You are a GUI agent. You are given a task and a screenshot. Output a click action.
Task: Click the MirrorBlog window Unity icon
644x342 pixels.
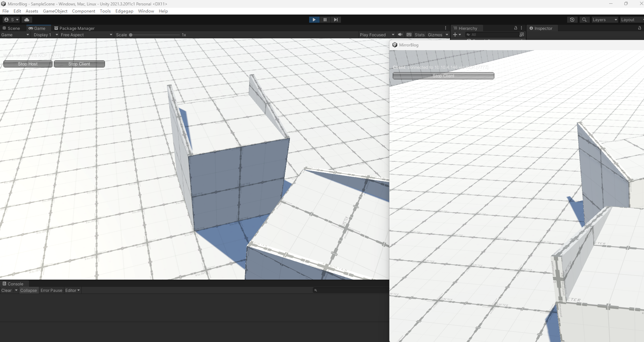pyautogui.click(x=395, y=45)
